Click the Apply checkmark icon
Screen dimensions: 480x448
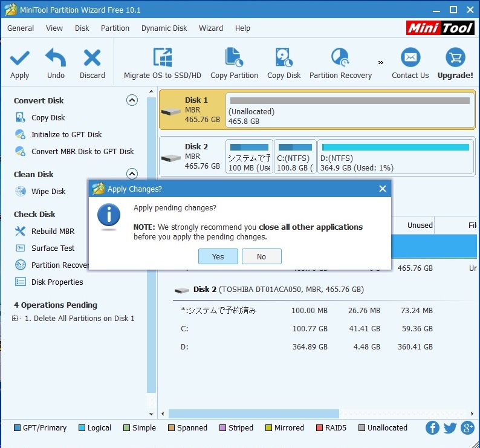coord(19,58)
